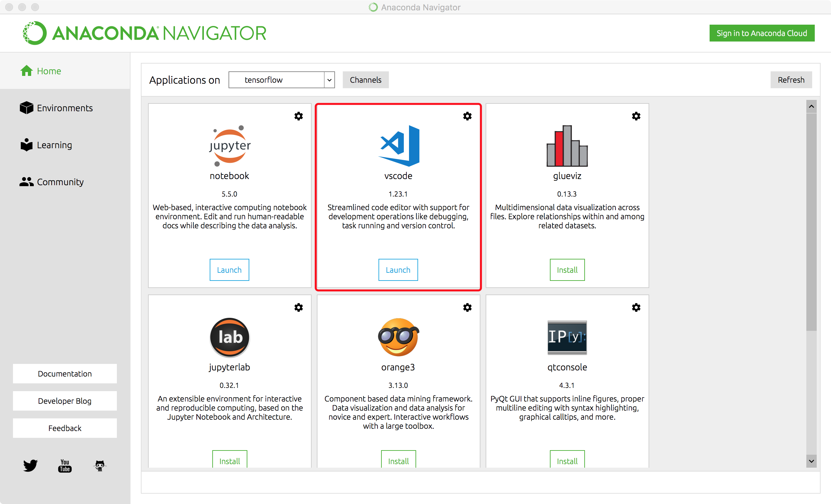The width and height of the screenshot is (831, 504).
Task: Click the notebook version 5.5.0 text
Action: [229, 194]
